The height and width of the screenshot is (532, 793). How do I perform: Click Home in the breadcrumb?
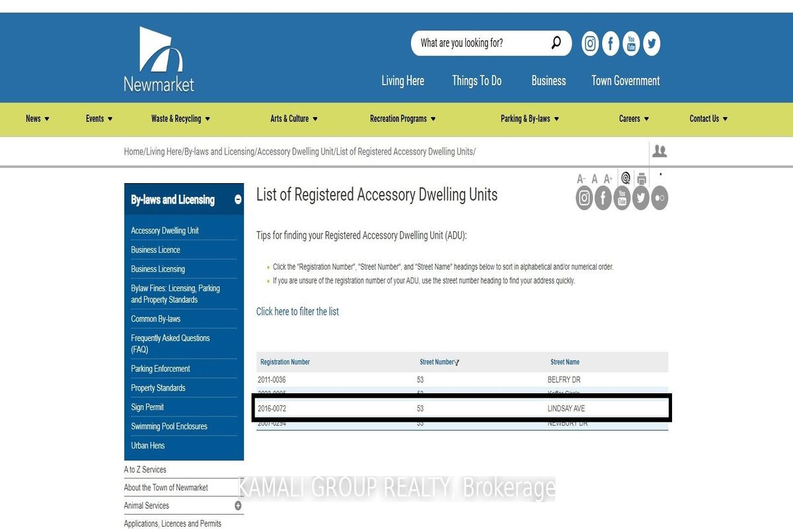click(133, 151)
